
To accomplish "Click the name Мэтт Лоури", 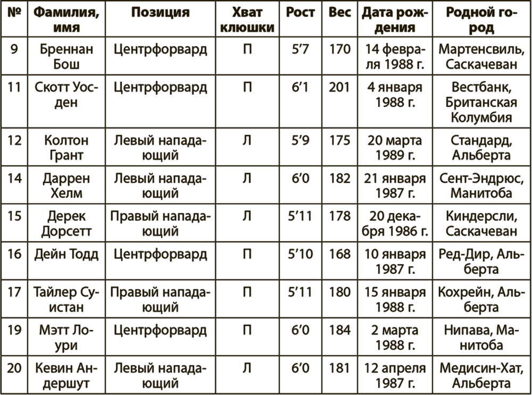I will [66, 338].
